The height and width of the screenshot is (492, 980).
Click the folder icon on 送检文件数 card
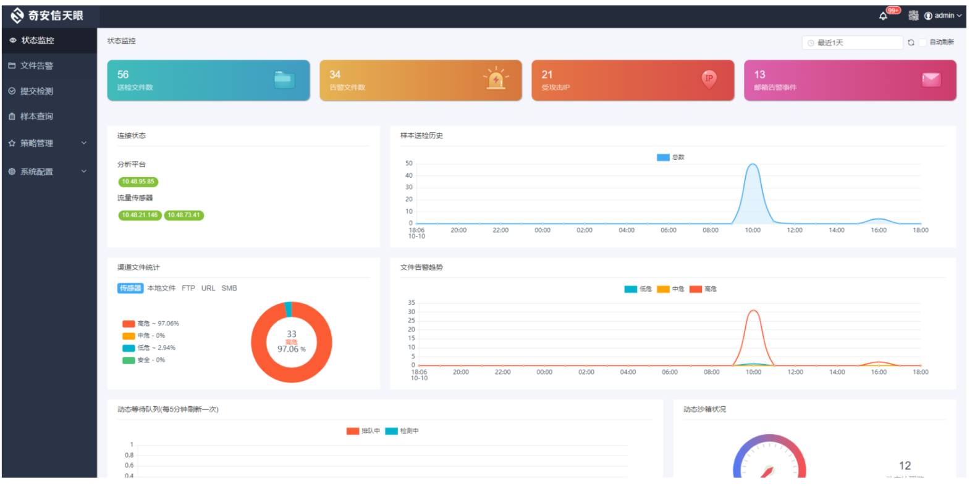(284, 80)
